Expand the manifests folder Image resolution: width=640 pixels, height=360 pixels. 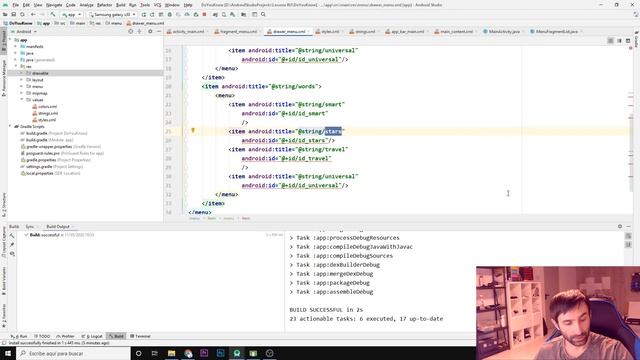click(16, 47)
